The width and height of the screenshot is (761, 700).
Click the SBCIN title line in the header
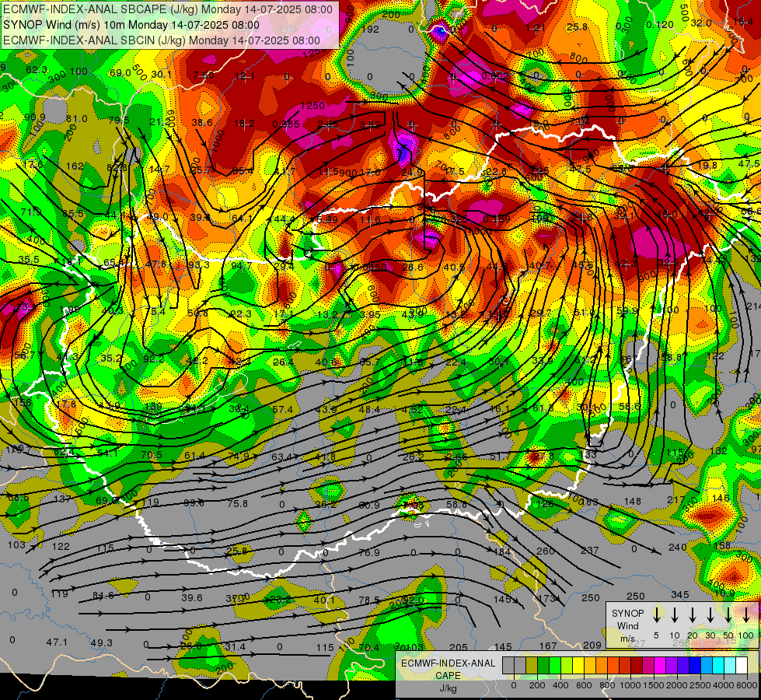click(x=162, y=40)
